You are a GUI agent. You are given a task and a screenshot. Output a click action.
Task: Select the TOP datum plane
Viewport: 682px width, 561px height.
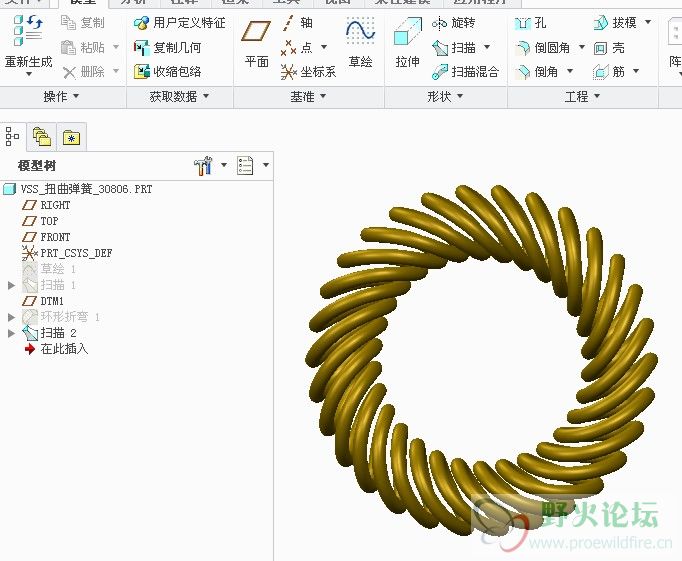(x=40, y=221)
